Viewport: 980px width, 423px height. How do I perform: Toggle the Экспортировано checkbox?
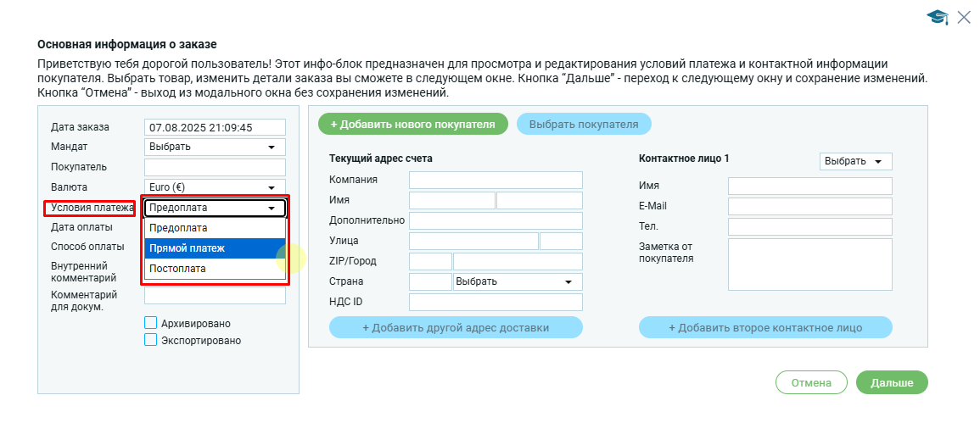(x=151, y=340)
